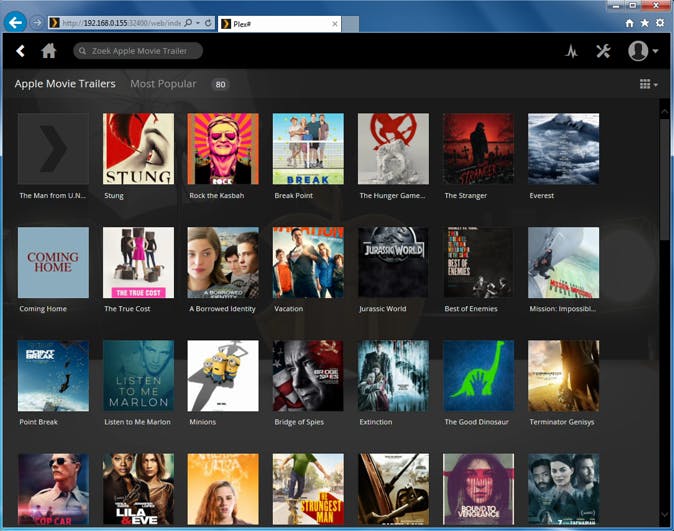The height and width of the screenshot is (531, 674).
Task: Open the Mission: Impossible poster
Action: pyautogui.click(x=564, y=263)
